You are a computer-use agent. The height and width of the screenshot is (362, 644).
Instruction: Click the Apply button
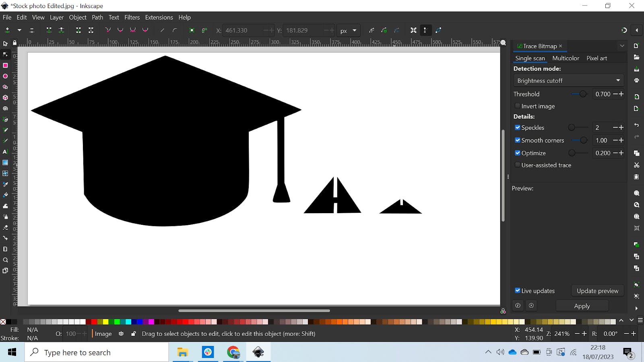coord(582,306)
